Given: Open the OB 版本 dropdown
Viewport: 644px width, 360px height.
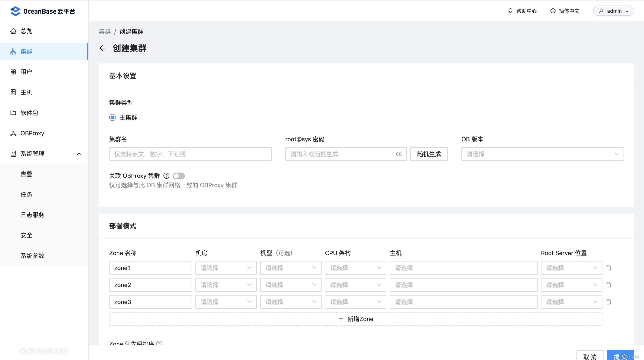Looking at the screenshot, I should pyautogui.click(x=542, y=154).
